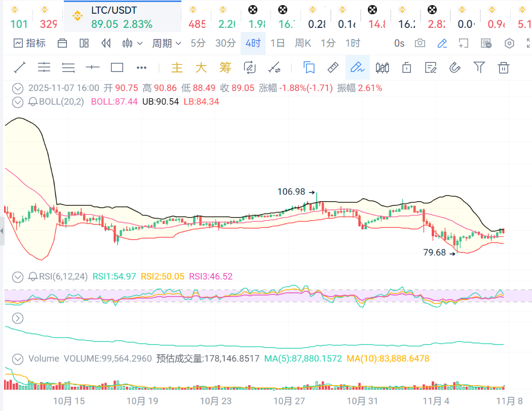Open the 周期 period dropdown

tap(167, 43)
